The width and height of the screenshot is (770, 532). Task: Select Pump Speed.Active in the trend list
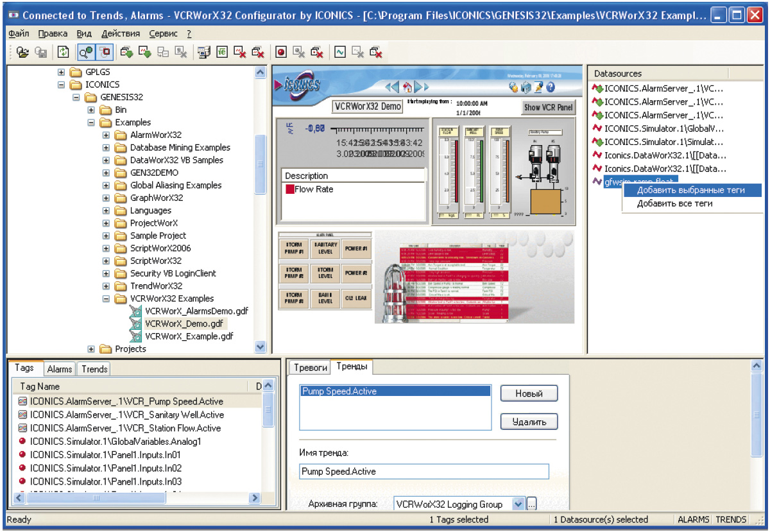pyautogui.click(x=395, y=391)
